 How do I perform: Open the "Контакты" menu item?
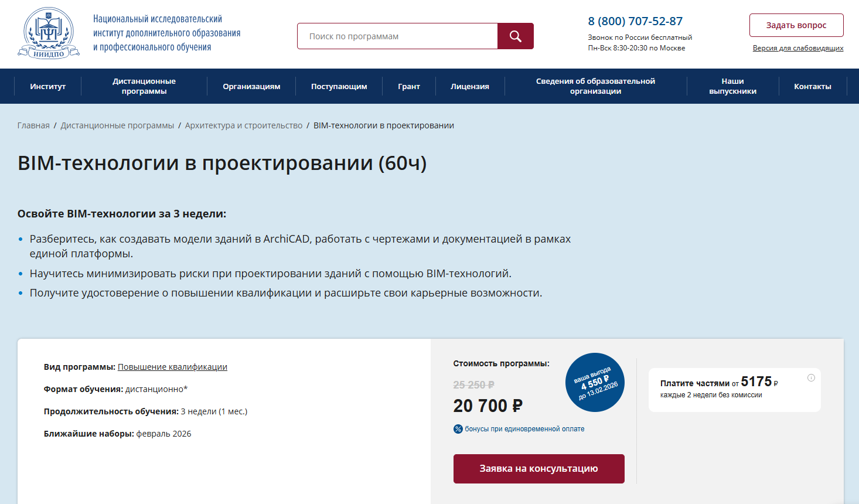point(812,86)
